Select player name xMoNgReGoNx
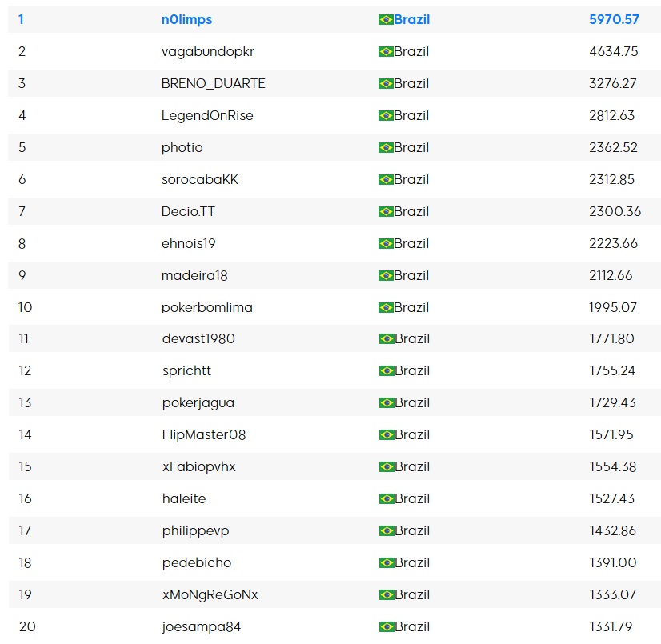661x644 pixels. (x=210, y=595)
